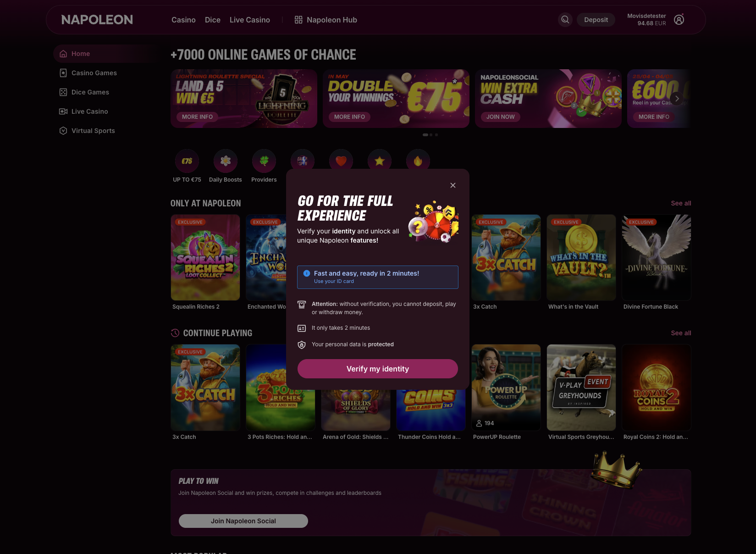
Task: Select the UP TO €75 category icon
Action: click(187, 161)
